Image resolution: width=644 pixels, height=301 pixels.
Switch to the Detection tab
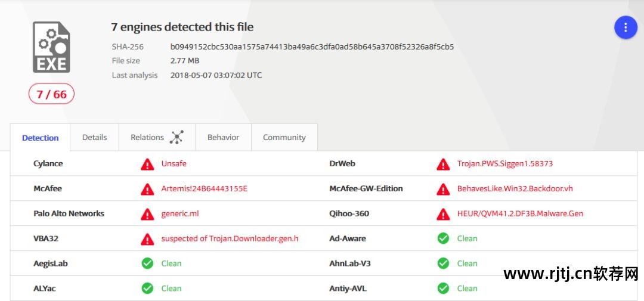pos(41,138)
